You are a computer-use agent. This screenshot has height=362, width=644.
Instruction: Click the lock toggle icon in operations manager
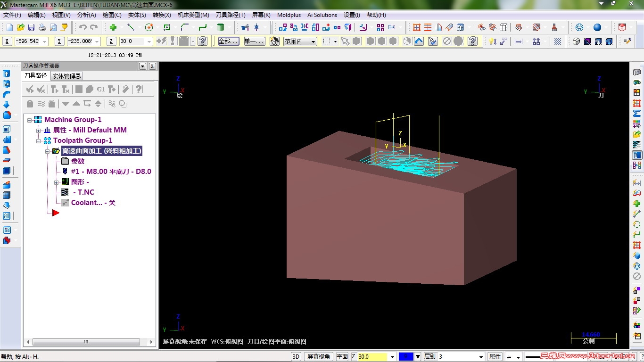(30, 104)
